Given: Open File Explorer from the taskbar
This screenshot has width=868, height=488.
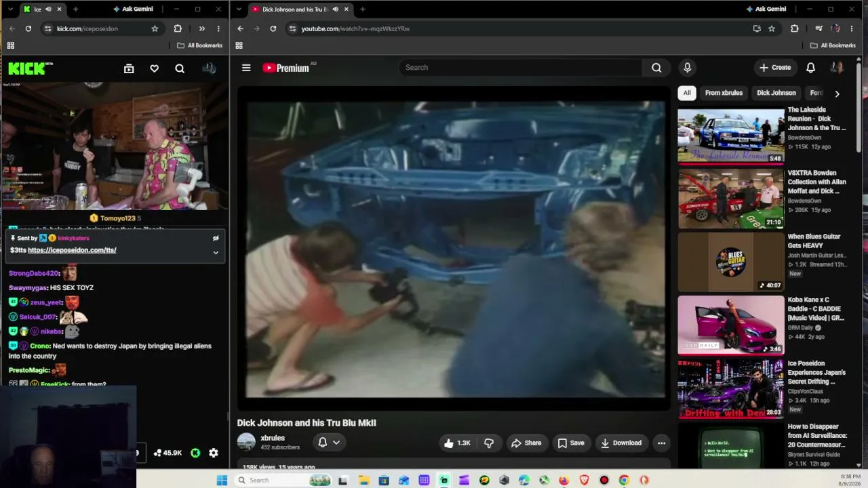Looking at the screenshot, I should point(364,481).
